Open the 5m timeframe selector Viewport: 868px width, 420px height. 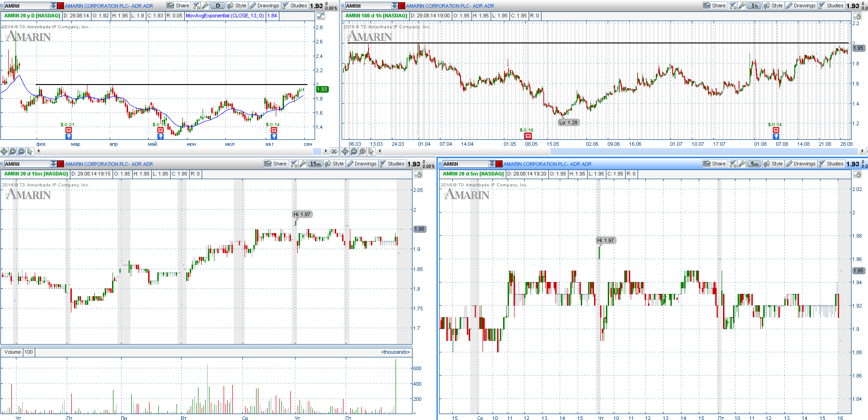[754, 164]
